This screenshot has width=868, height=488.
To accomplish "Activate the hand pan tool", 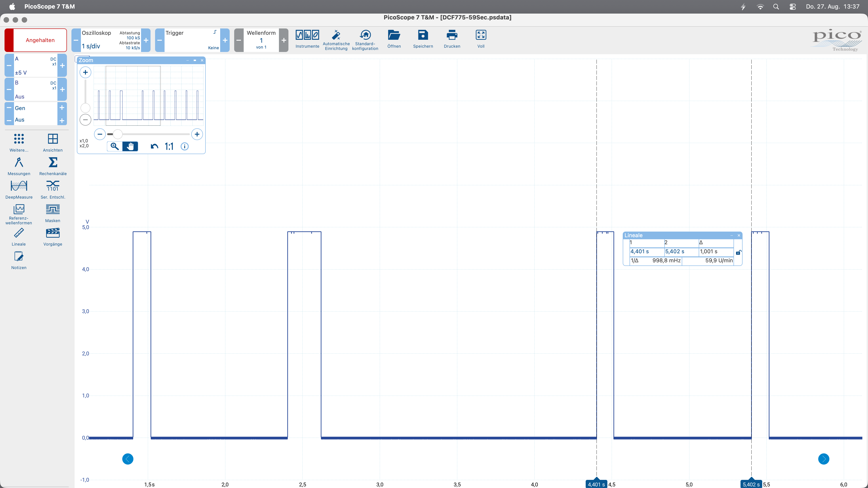I will [x=130, y=146].
